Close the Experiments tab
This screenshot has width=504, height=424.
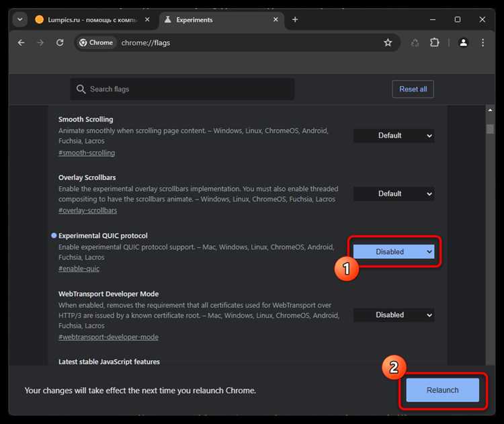coord(276,19)
